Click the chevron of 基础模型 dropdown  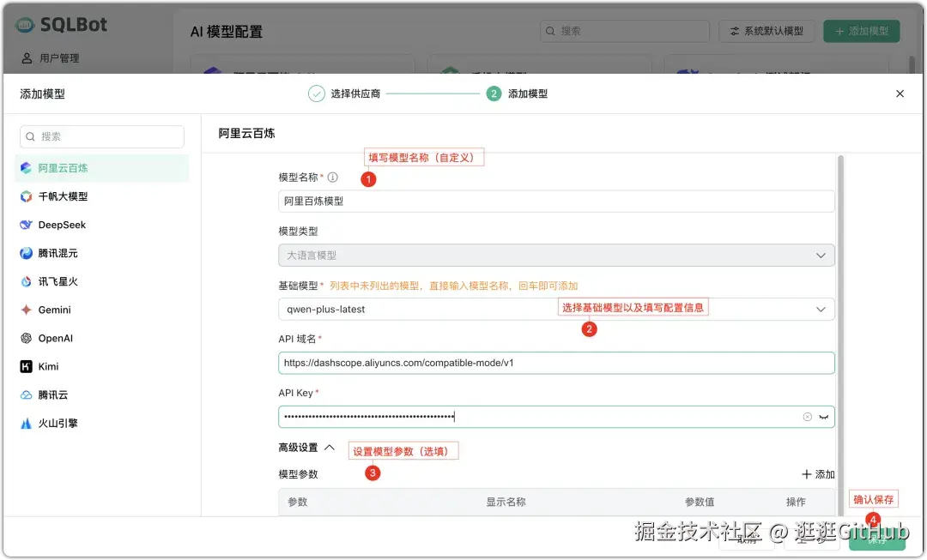tap(821, 309)
